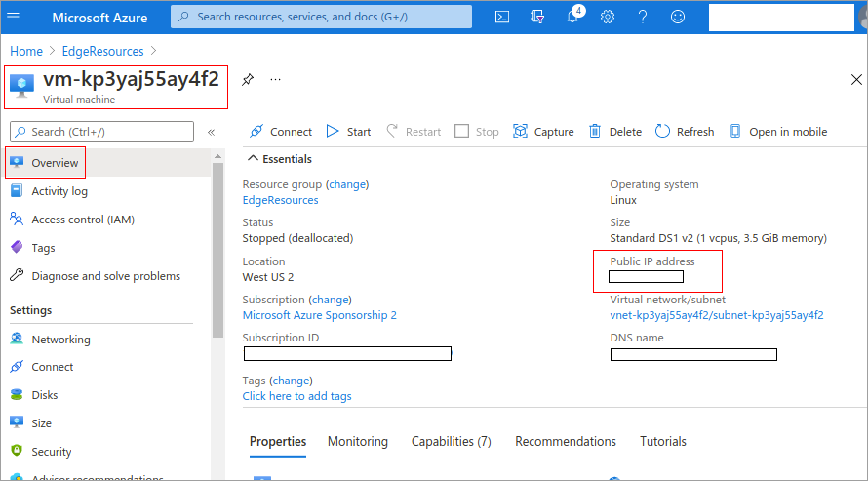Switch to the Recommendations tab

[566, 442]
